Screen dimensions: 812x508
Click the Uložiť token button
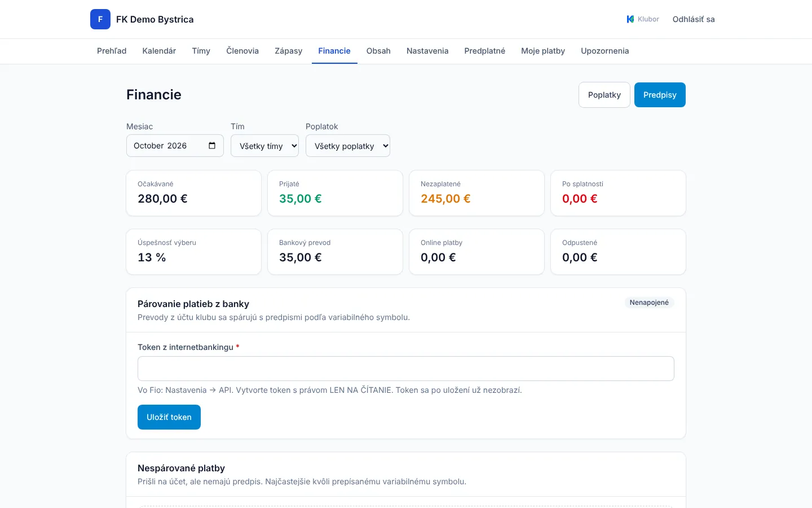click(x=169, y=417)
